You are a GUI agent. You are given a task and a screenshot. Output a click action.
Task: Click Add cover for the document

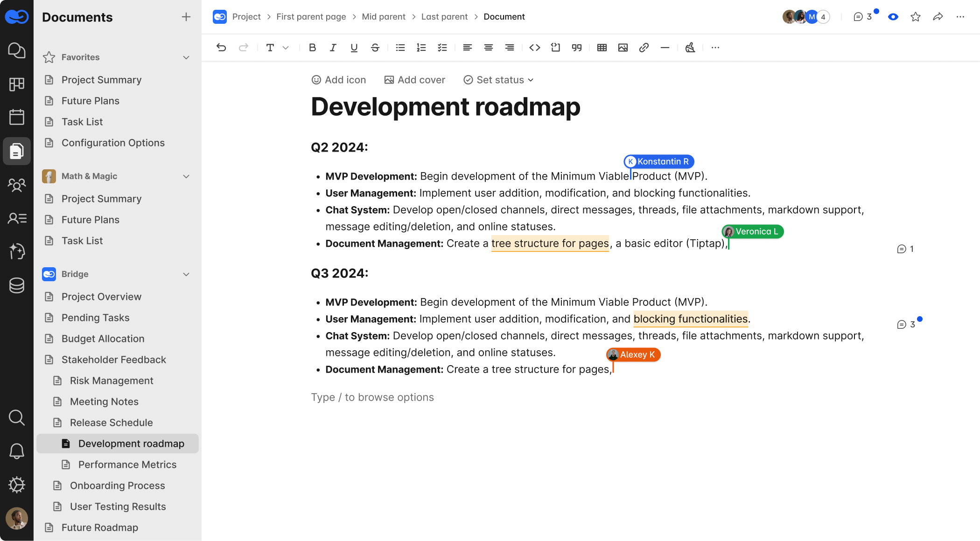pos(414,80)
